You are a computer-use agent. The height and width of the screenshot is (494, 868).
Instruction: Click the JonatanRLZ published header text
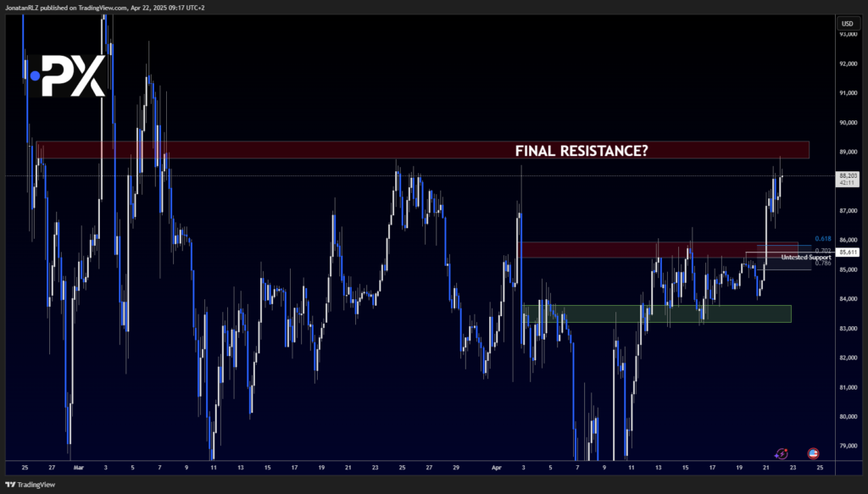pyautogui.click(x=104, y=8)
